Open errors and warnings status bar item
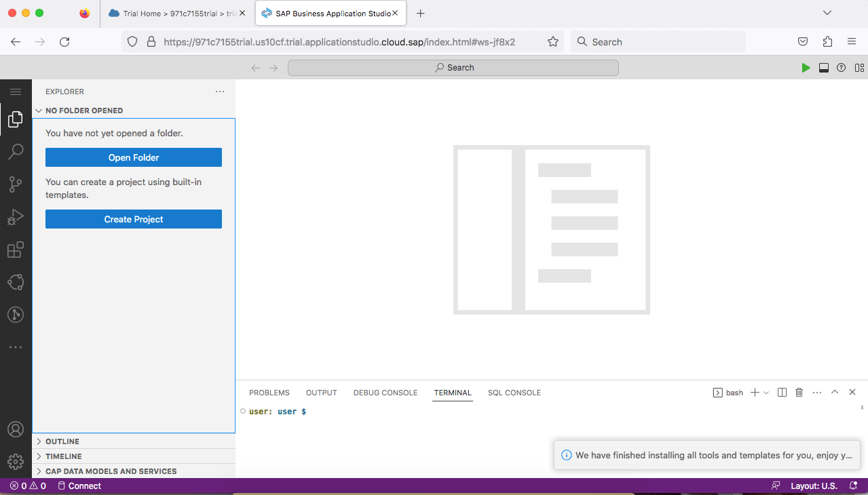 pyautogui.click(x=28, y=486)
